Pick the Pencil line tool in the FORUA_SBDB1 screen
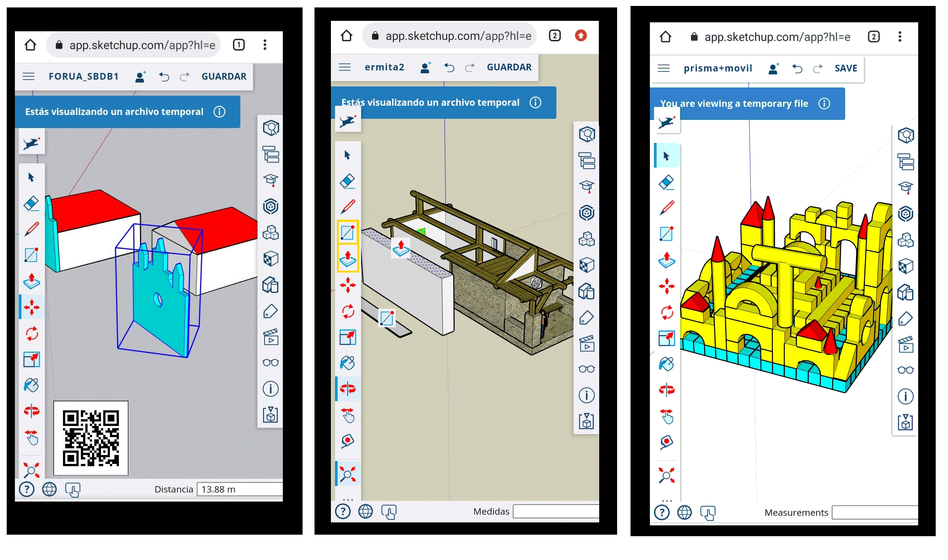This screenshot has height=560, width=948. [x=31, y=229]
